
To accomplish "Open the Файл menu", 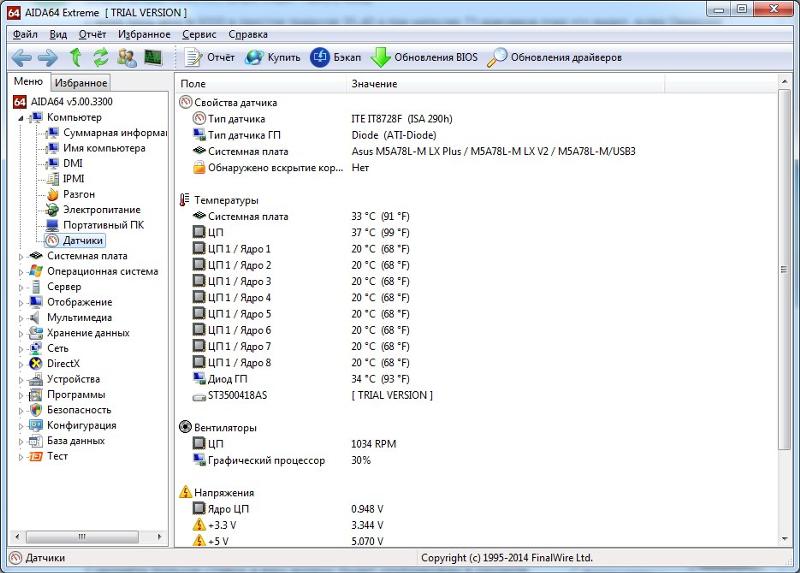I will coord(25,34).
